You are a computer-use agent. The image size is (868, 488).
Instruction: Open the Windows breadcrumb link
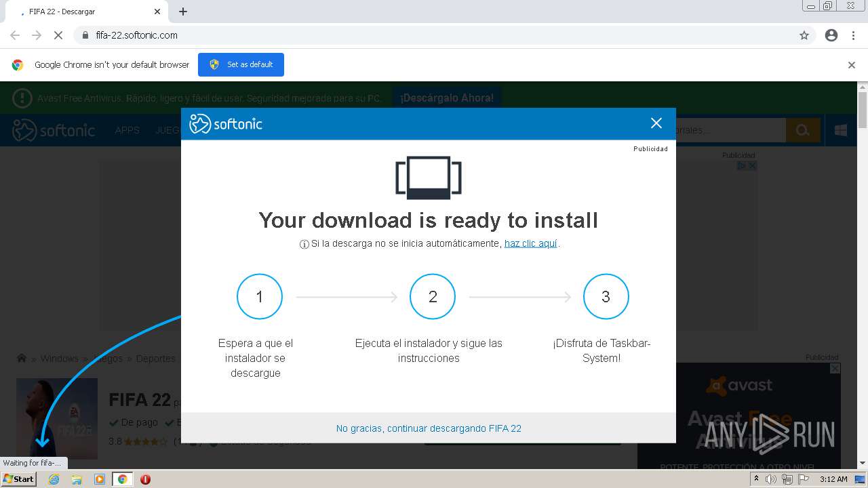click(59, 359)
